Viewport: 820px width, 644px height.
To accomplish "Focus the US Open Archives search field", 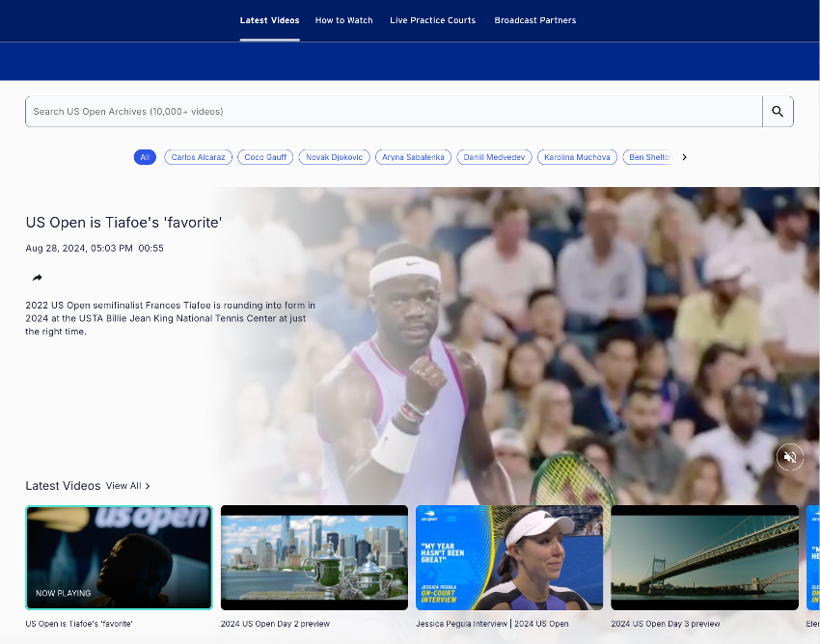I will pyautogui.click(x=394, y=111).
